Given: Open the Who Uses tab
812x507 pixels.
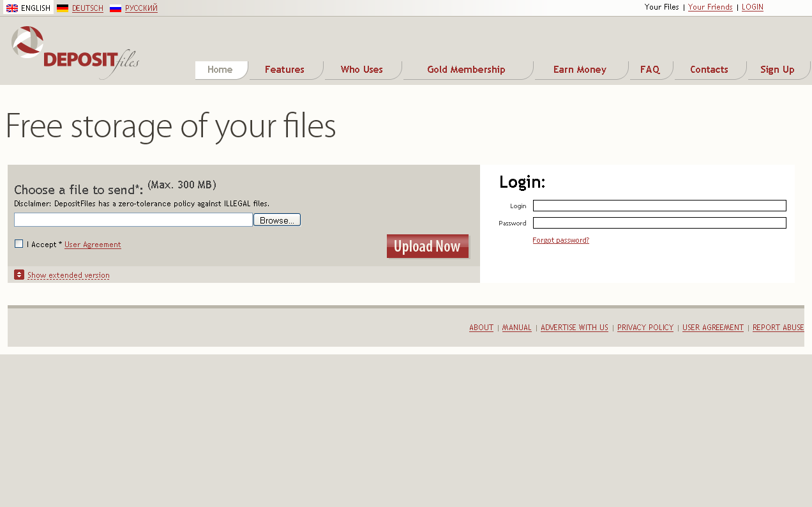Looking at the screenshot, I should [x=362, y=70].
